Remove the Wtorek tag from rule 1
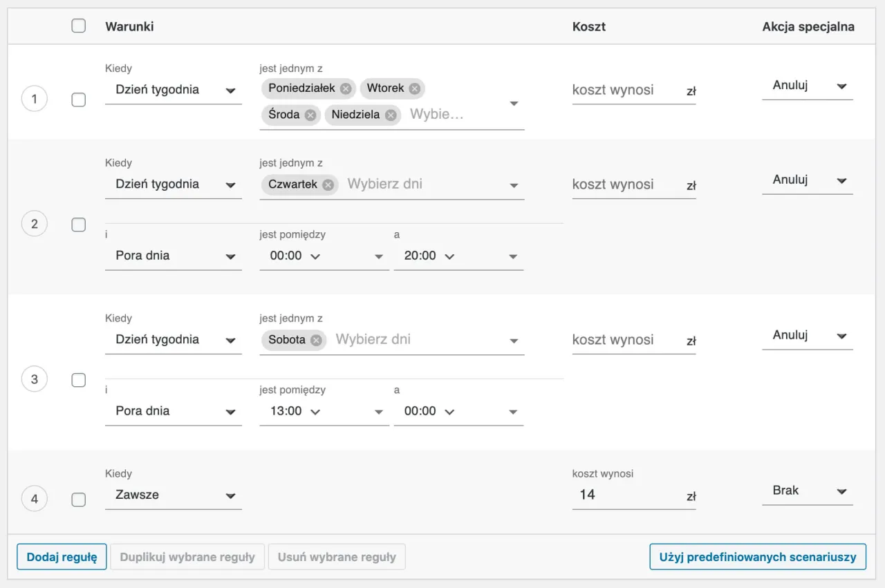885x588 pixels. point(414,88)
